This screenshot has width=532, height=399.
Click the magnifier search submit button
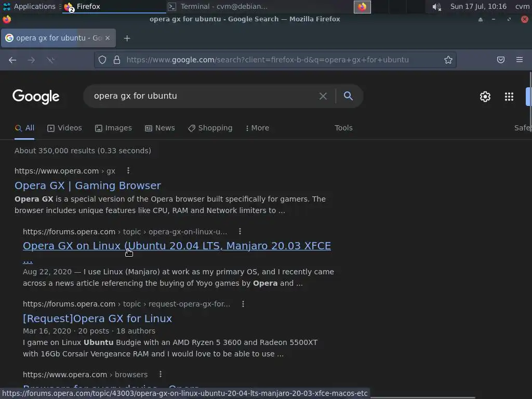pyautogui.click(x=348, y=96)
